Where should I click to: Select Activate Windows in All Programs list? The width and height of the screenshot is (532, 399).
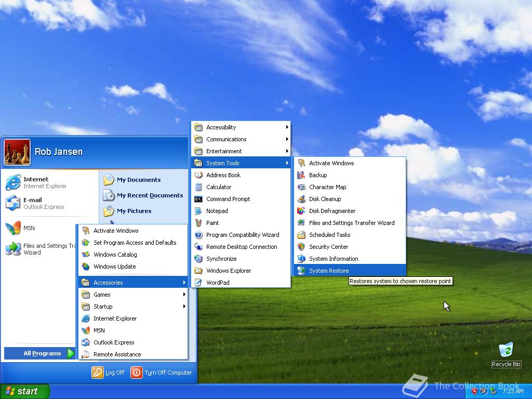click(133, 231)
